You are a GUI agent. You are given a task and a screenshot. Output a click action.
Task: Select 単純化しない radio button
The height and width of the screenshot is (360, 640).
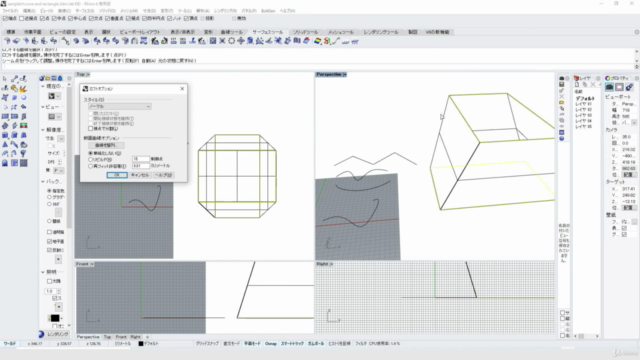pyautogui.click(x=91, y=153)
